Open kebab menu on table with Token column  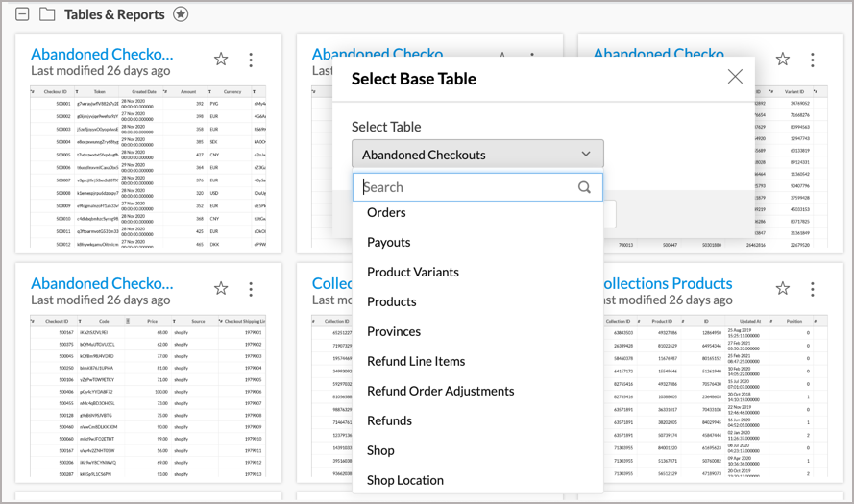251,60
